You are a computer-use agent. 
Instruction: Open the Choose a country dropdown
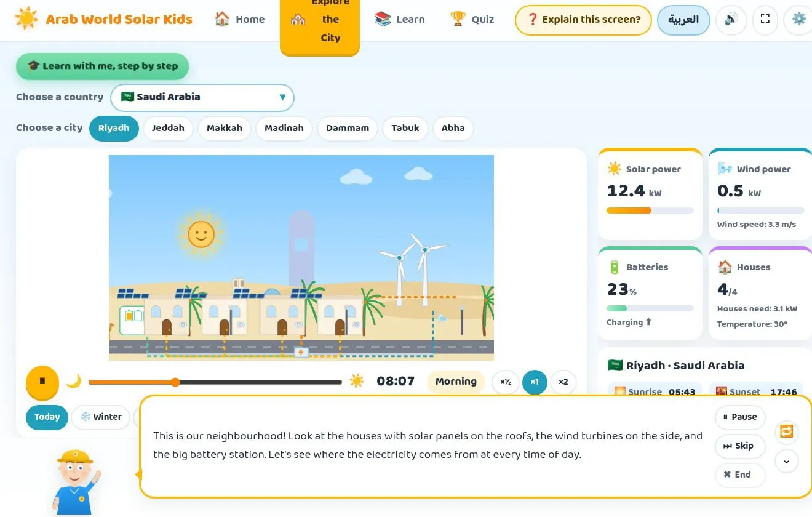click(x=202, y=97)
